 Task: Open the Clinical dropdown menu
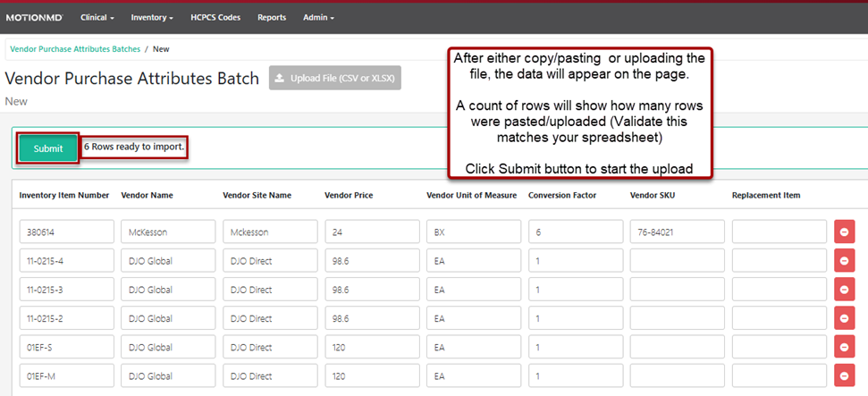pyautogui.click(x=97, y=18)
